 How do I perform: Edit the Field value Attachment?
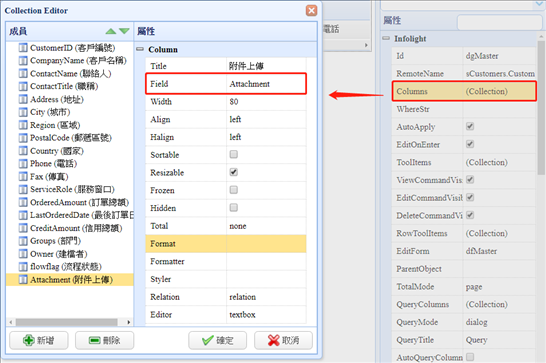[x=266, y=84]
